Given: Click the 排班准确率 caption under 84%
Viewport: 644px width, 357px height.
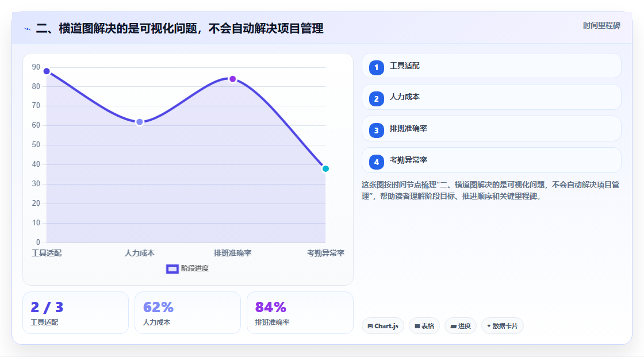Looking at the screenshot, I should pos(273,323).
